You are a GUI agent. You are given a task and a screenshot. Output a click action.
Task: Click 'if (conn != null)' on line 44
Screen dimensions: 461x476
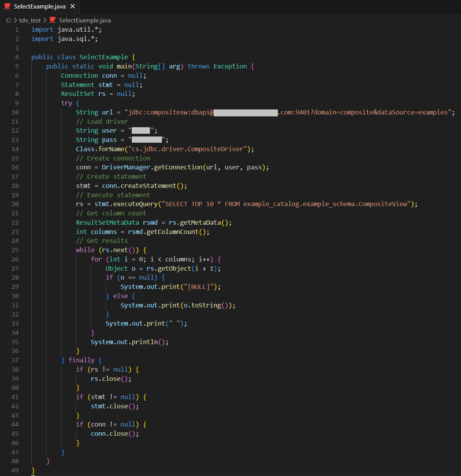coord(107,425)
